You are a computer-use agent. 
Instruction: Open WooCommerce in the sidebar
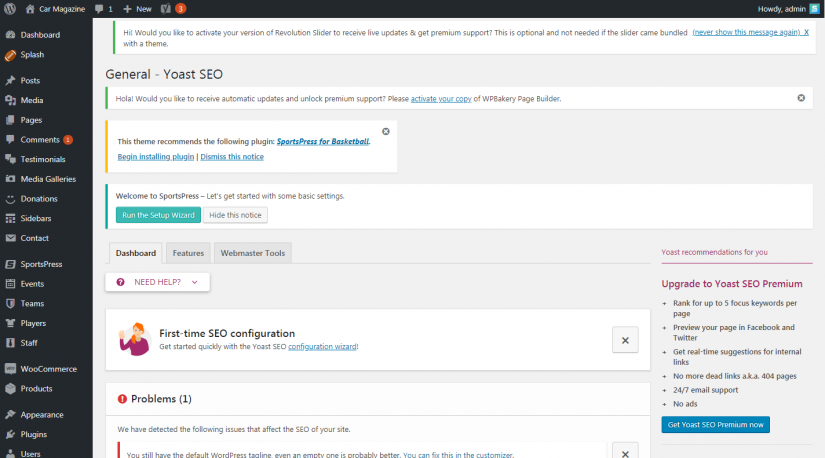pos(48,369)
